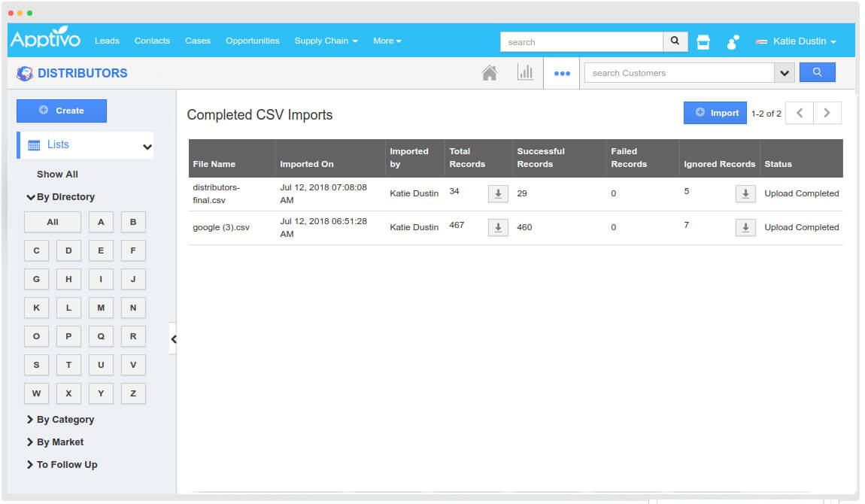This screenshot has width=865, height=504.
Task: Click the magnifier icon beside top search box
Action: coord(675,41)
